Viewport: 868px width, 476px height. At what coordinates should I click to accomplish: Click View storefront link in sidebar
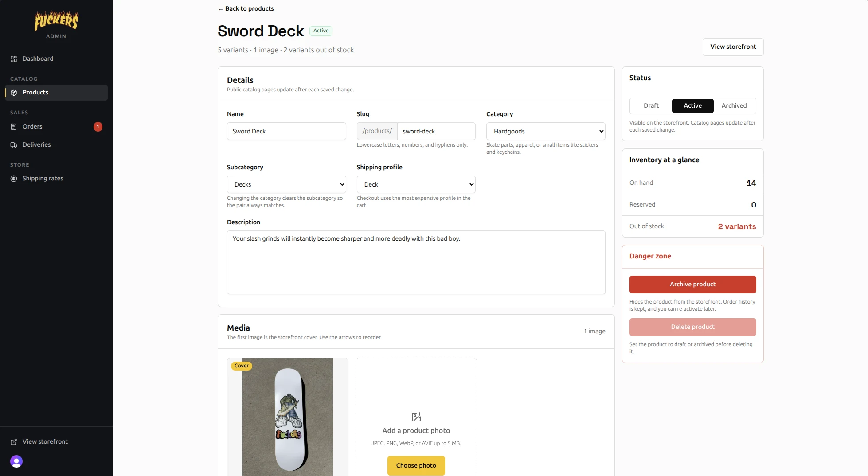tap(56, 442)
